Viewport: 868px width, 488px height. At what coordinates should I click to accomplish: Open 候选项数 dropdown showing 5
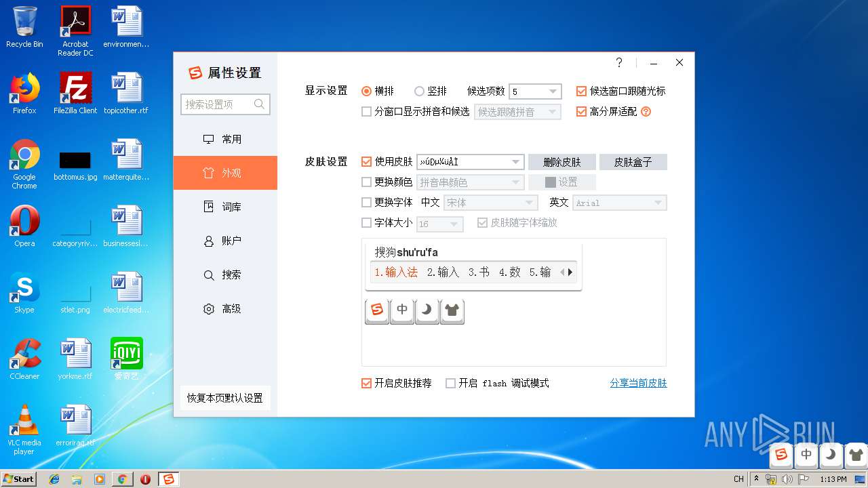[535, 91]
